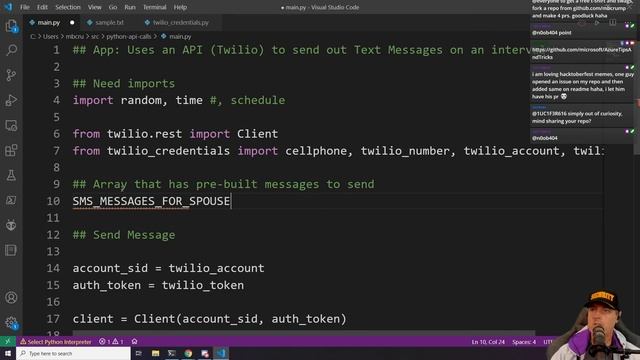
Task: Click the home icon in status bar
Action: click(134, 342)
